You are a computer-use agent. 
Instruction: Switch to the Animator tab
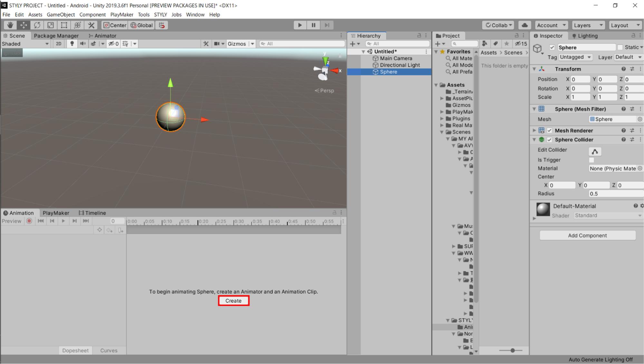coord(102,36)
